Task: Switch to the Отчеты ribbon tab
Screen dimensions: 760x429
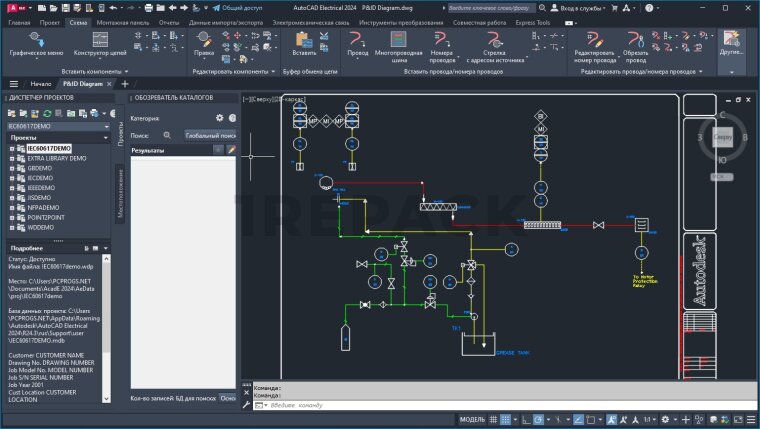Action: [x=169, y=21]
